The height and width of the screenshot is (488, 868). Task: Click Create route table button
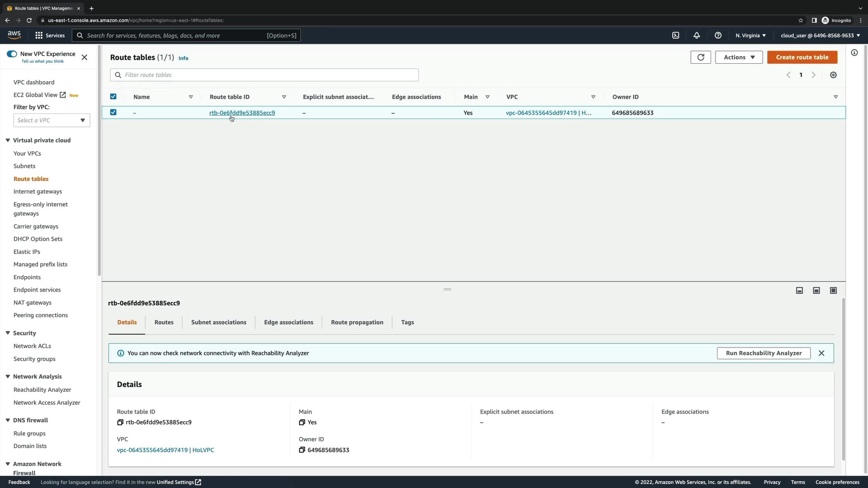coord(802,57)
